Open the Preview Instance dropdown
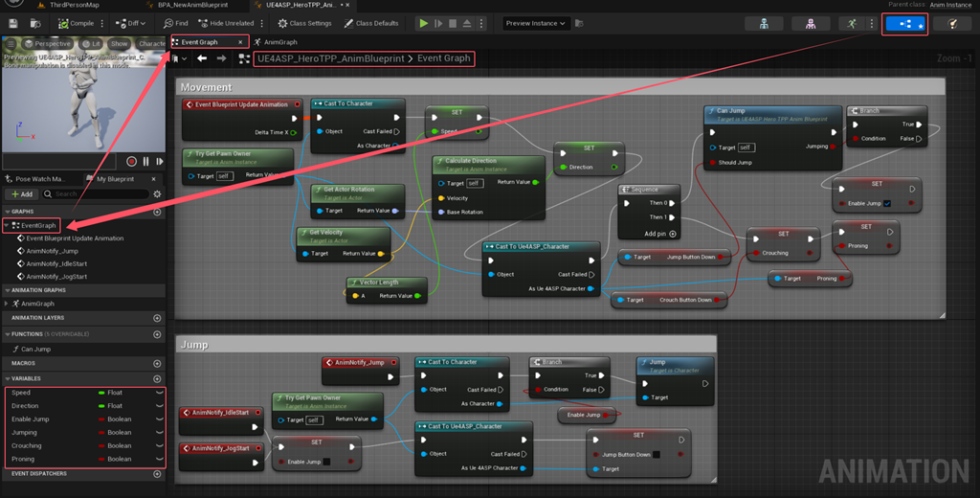This screenshot has height=498, width=980. click(x=536, y=24)
